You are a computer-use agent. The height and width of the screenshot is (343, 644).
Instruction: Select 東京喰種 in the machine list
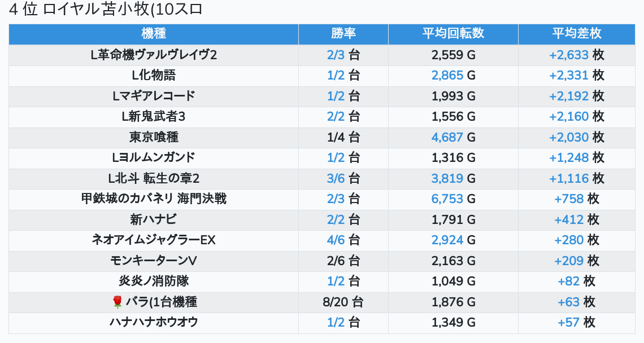tap(154, 138)
